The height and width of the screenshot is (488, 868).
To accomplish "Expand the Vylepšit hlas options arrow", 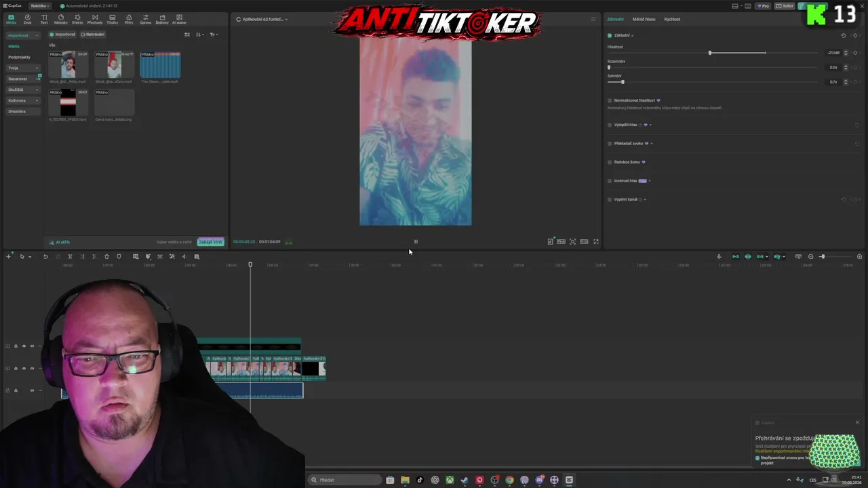I will 650,125.
